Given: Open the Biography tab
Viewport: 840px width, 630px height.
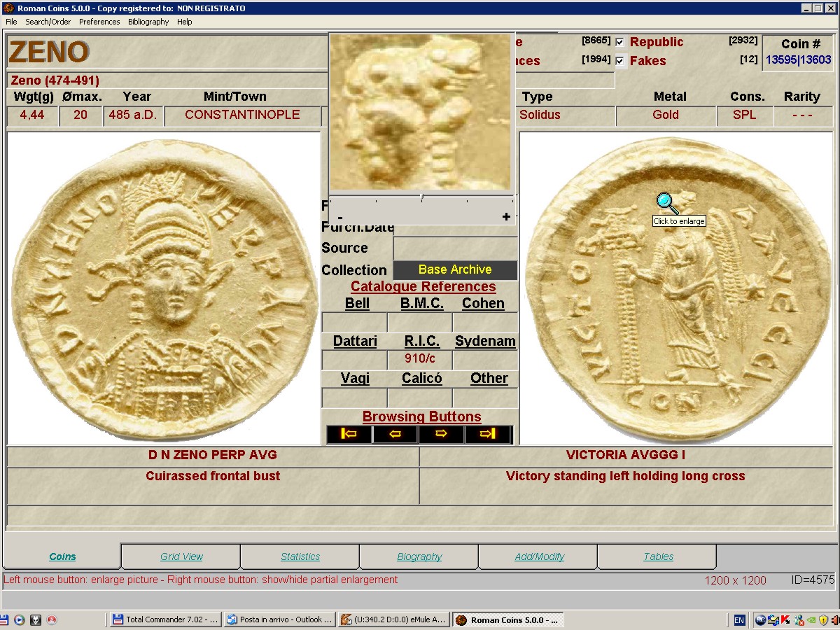Looking at the screenshot, I should click(419, 556).
